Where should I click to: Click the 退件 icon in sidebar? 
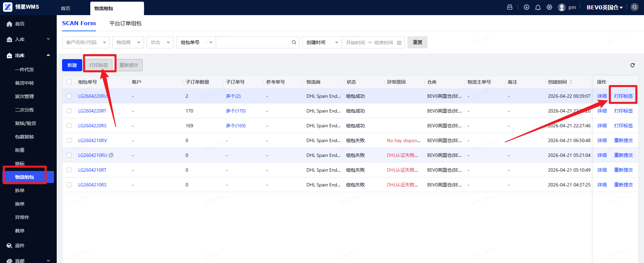pyautogui.click(x=9, y=246)
